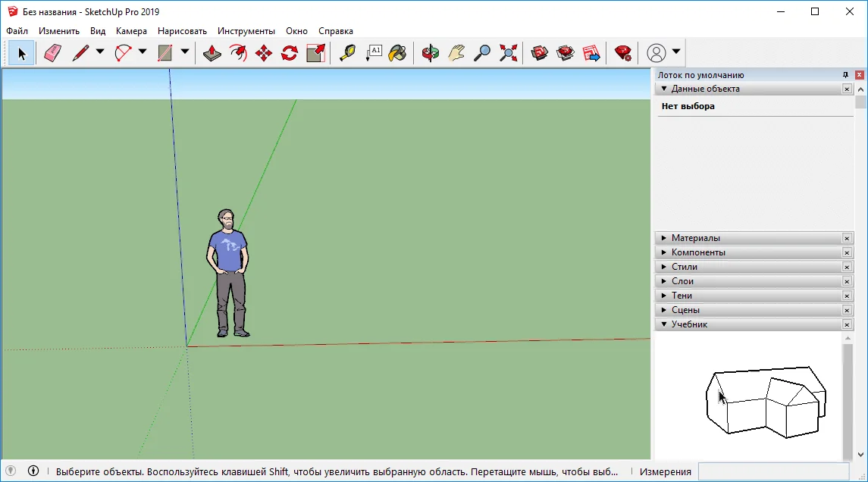Select the Pan hand tool
This screenshot has width=868, height=482.
[x=456, y=53]
